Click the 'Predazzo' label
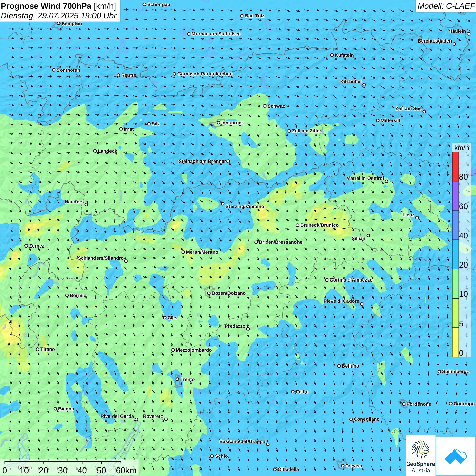 pyautogui.click(x=235, y=326)
